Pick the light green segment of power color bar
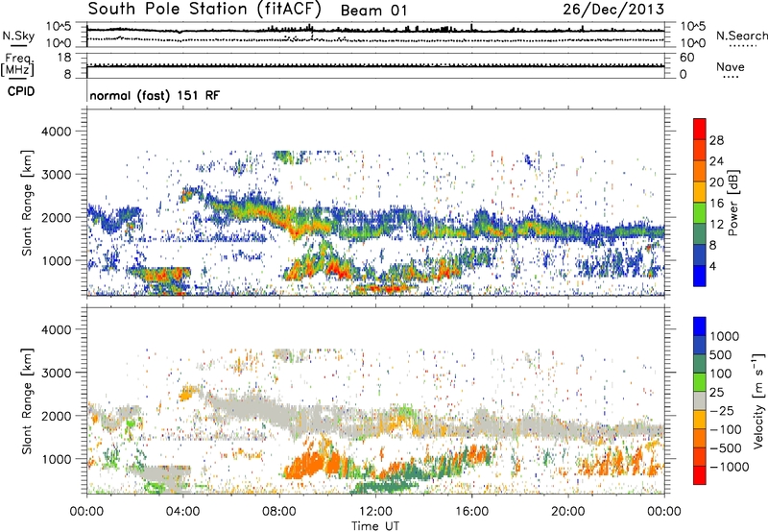The height and width of the screenshot is (532, 768). [700, 212]
